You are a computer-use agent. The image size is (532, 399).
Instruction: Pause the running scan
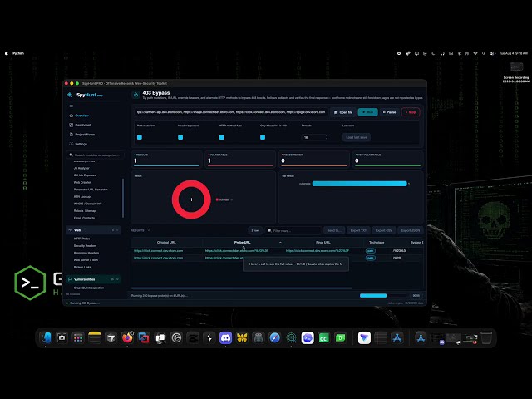click(390, 112)
